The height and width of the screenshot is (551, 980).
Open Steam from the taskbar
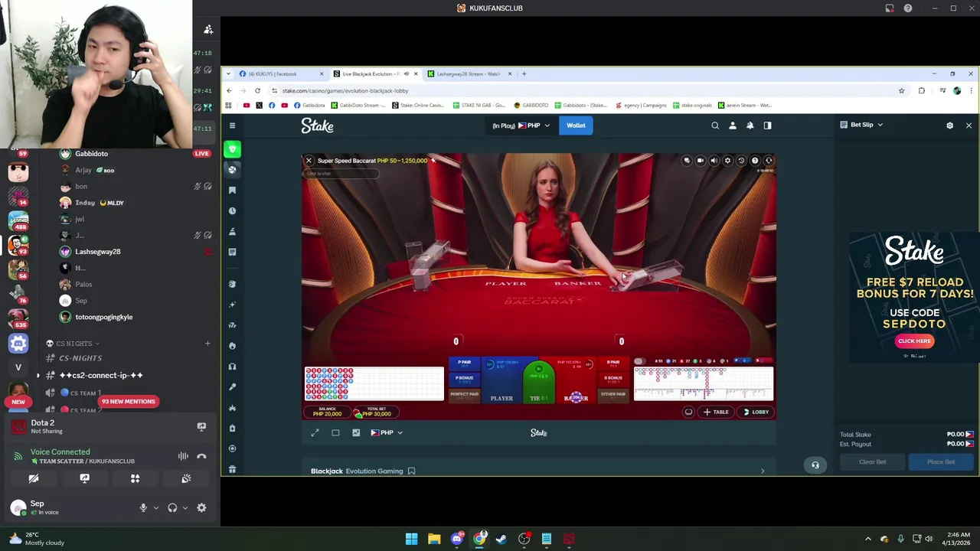click(x=501, y=539)
